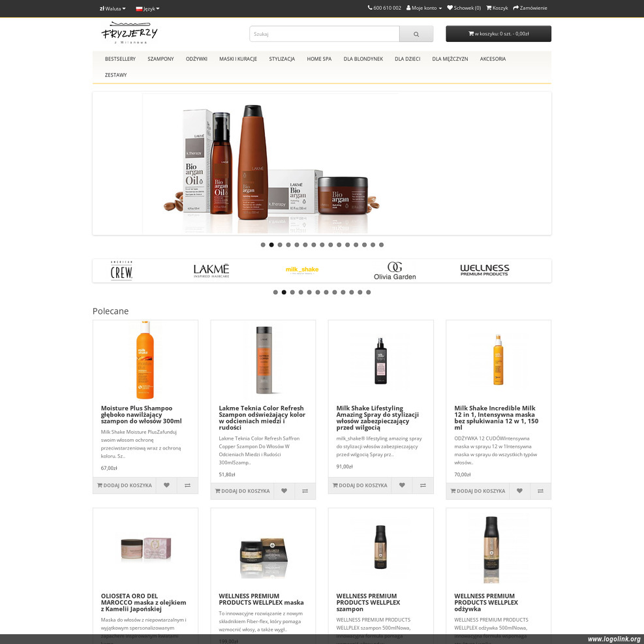Open the Moisture Plus Shampoo product image
Viewport: 644px width, 644px height.
pyautogui.click(x=145, y=360)
